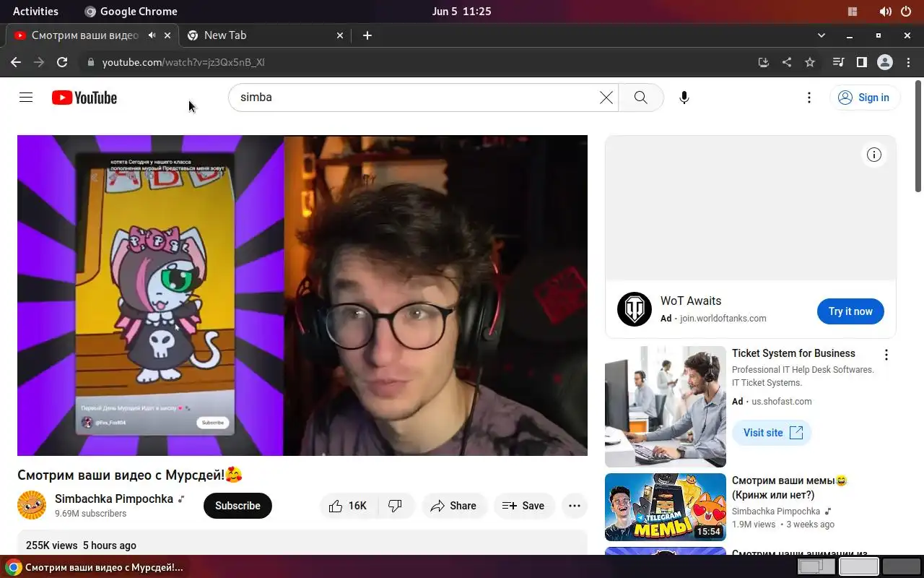924x578 pixels.
Task: Share this video
Action: [453, 506]
